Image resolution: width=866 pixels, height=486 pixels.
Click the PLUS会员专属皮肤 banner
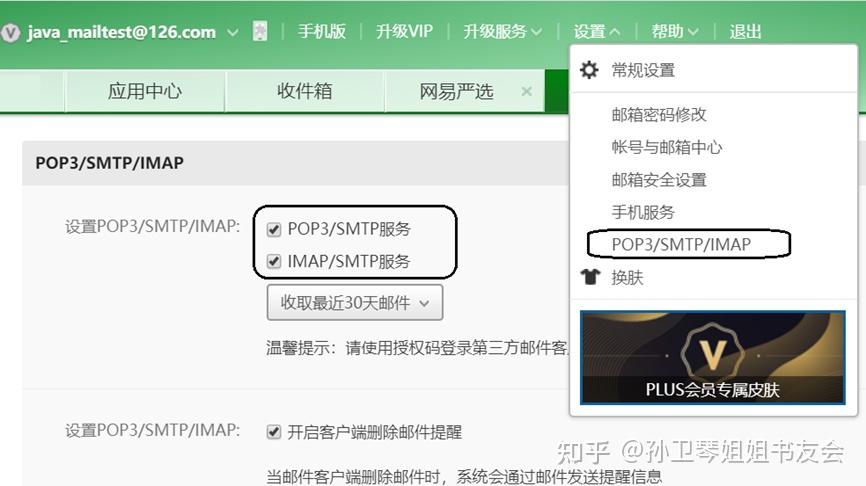pyautogui.click(x=712, y=357)
